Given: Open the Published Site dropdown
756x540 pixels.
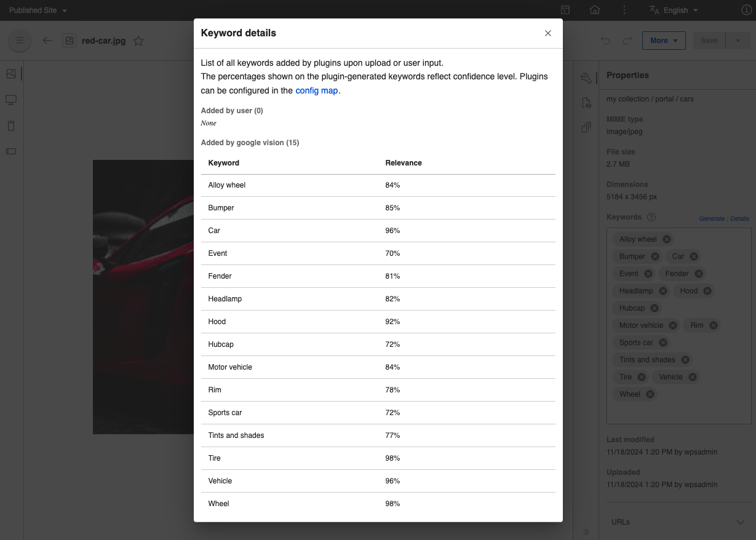Looking at the screenshot, I should 37,10.
